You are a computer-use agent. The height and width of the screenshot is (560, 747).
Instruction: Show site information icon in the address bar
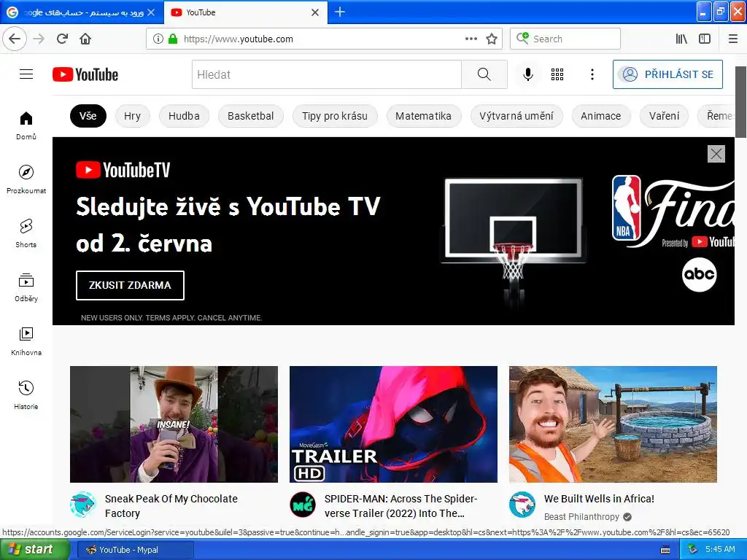158,39
